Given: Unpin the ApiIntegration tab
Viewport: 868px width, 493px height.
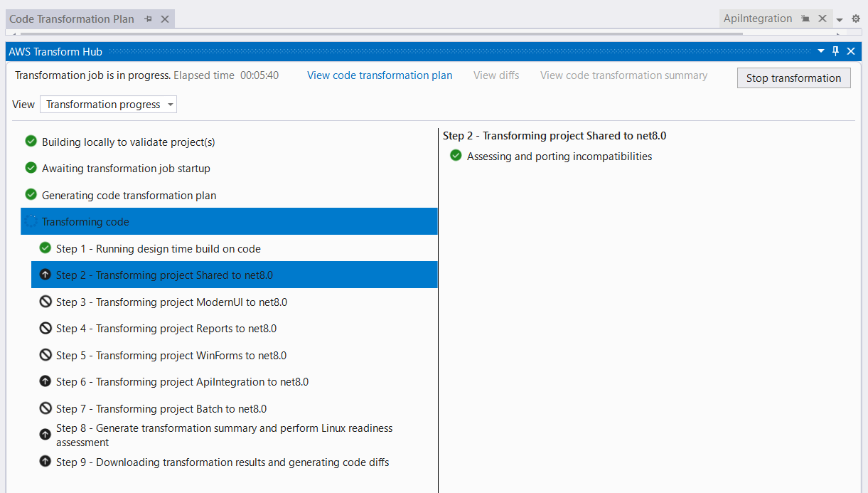Looking at the screenshot, I should [x=805, y=18].
